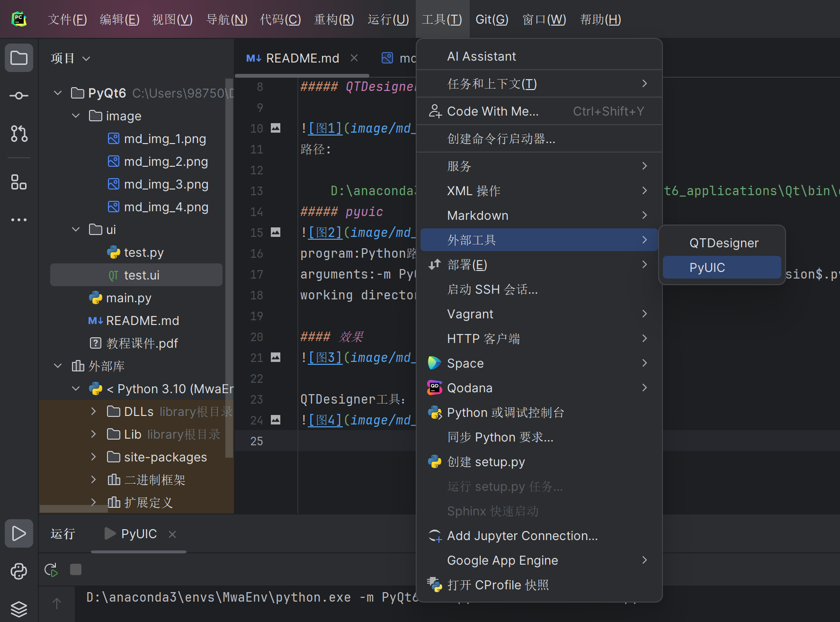Image resolution: width=840 pixels, height=622 pixels.
Task: Click image gutter icon on line 15
Action: pos(276,232)
